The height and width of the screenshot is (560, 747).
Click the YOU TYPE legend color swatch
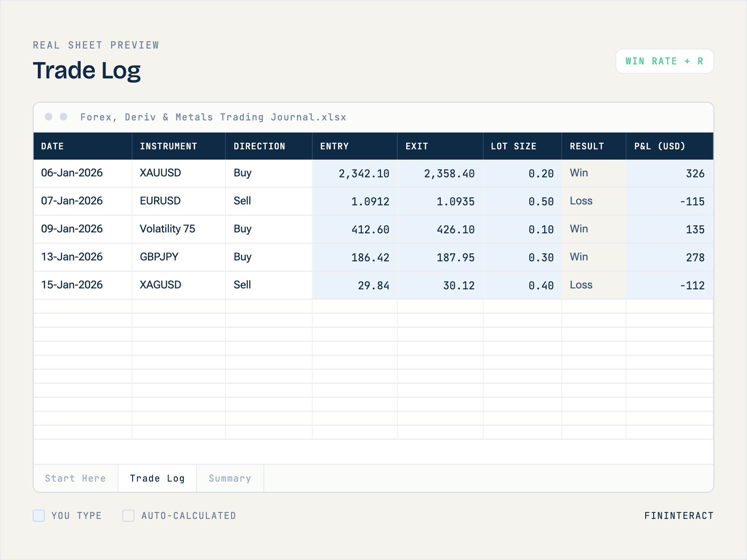point(39,516)
